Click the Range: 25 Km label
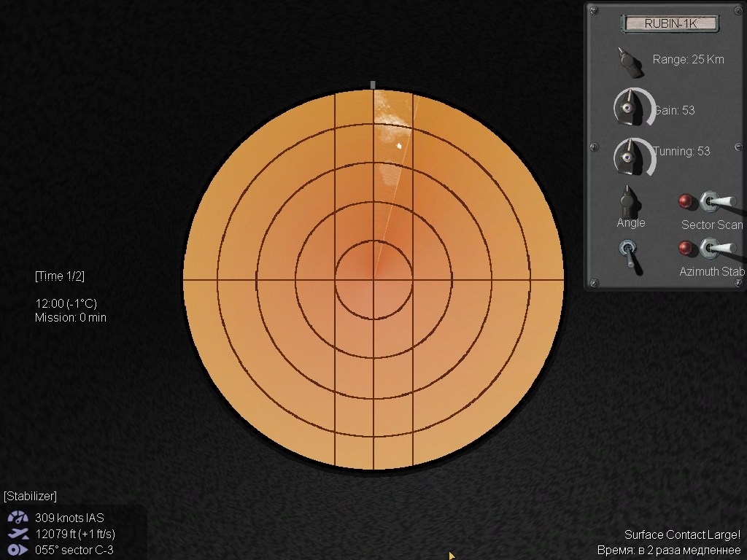This screenshot has height=560, width=747. coord(688,60)
